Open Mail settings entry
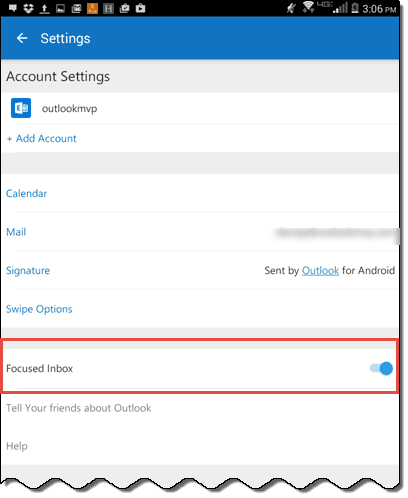 [x=16, y=232]
